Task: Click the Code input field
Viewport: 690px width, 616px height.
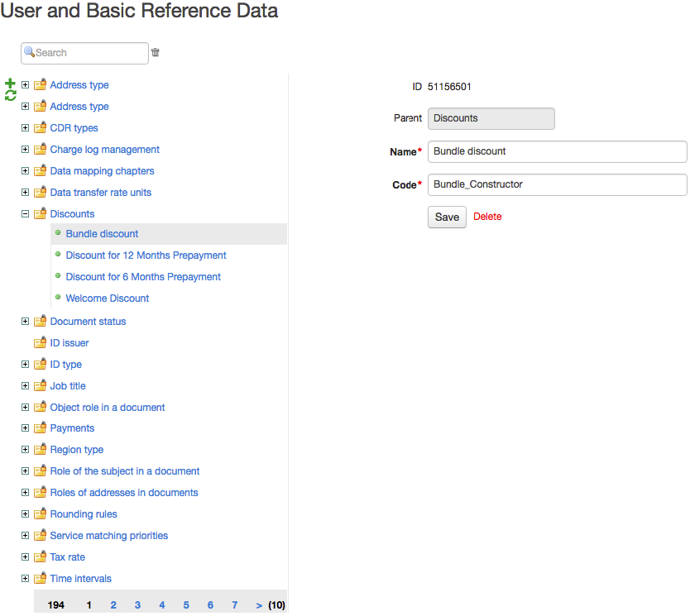Action: pyautogui.click(x=557, y=184)
